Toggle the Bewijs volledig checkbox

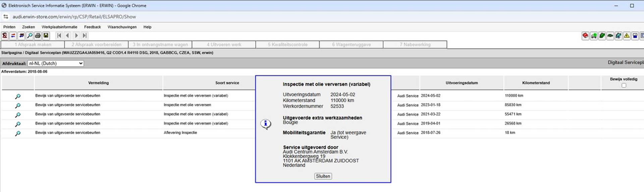[624, 85]
